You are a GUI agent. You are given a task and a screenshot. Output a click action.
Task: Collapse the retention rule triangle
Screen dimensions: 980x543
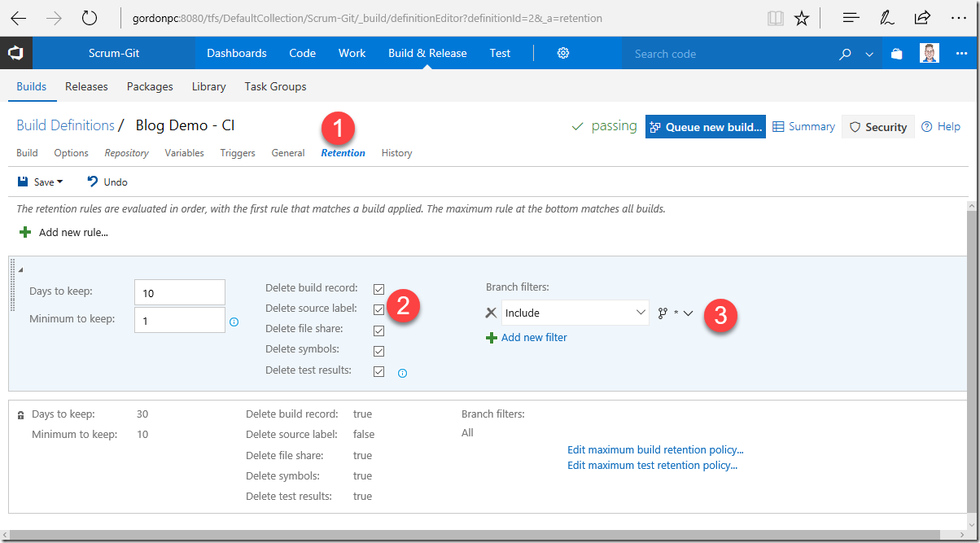click(x=21, y=269)
